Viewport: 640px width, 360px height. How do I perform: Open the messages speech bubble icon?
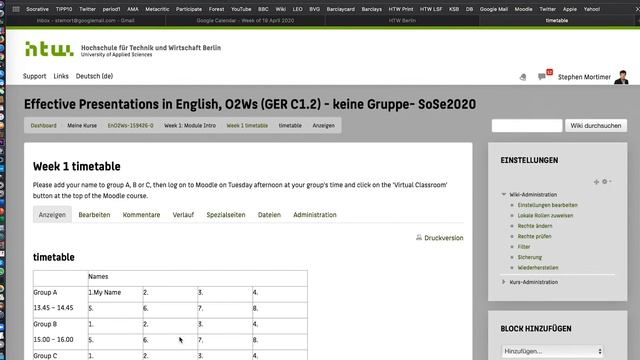pyautogui.click(x=542, y=76)
